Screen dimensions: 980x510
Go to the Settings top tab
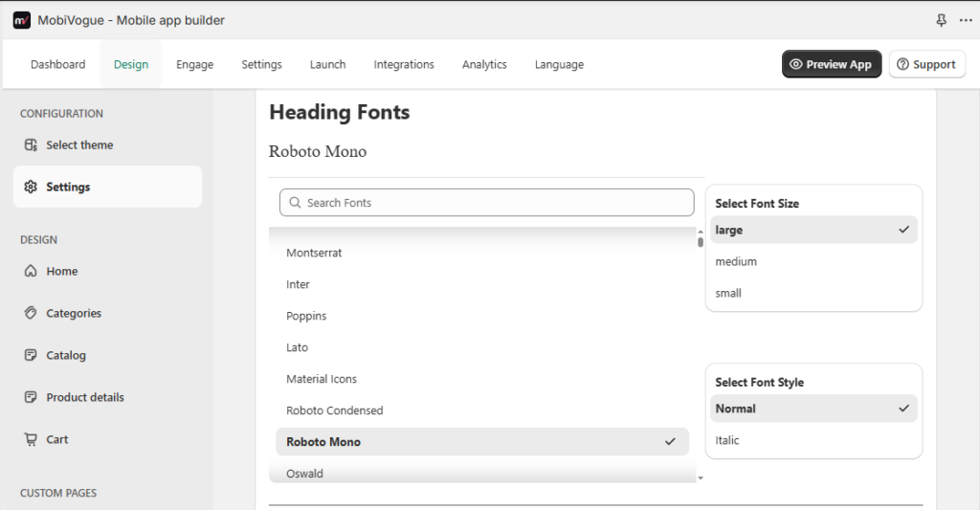point(262,64)
